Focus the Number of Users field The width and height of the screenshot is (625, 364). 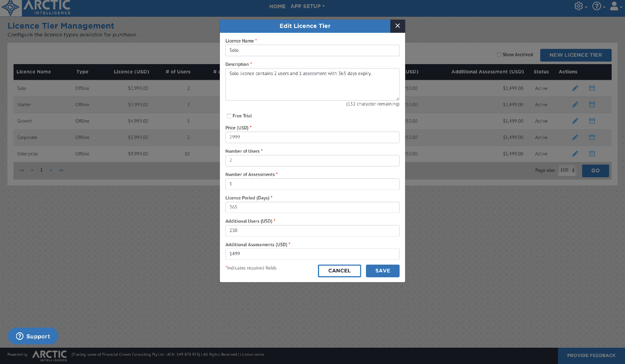(x=312, y=160)
